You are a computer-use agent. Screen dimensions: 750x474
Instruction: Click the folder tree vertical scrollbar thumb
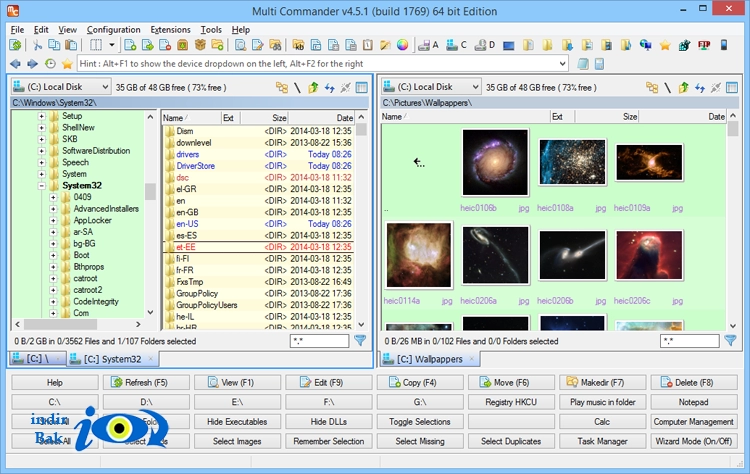(x=150, y=191)
